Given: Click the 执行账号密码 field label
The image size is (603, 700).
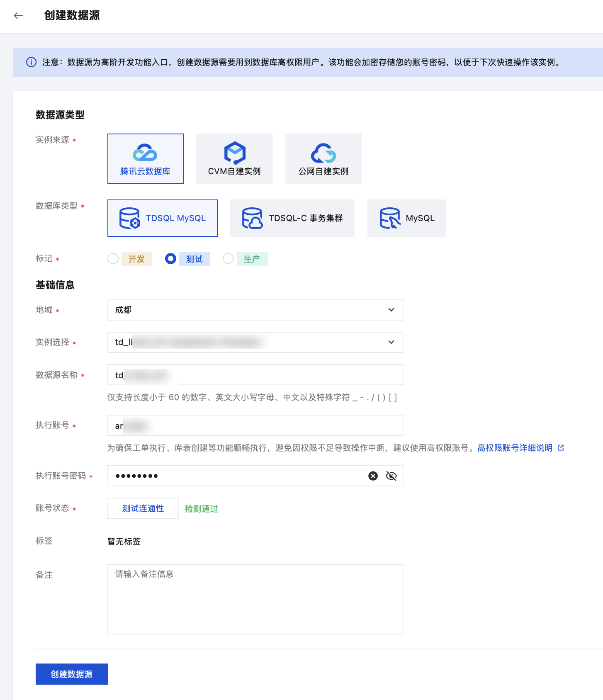Looking at the screenshot, I should [x=61, y=476].
